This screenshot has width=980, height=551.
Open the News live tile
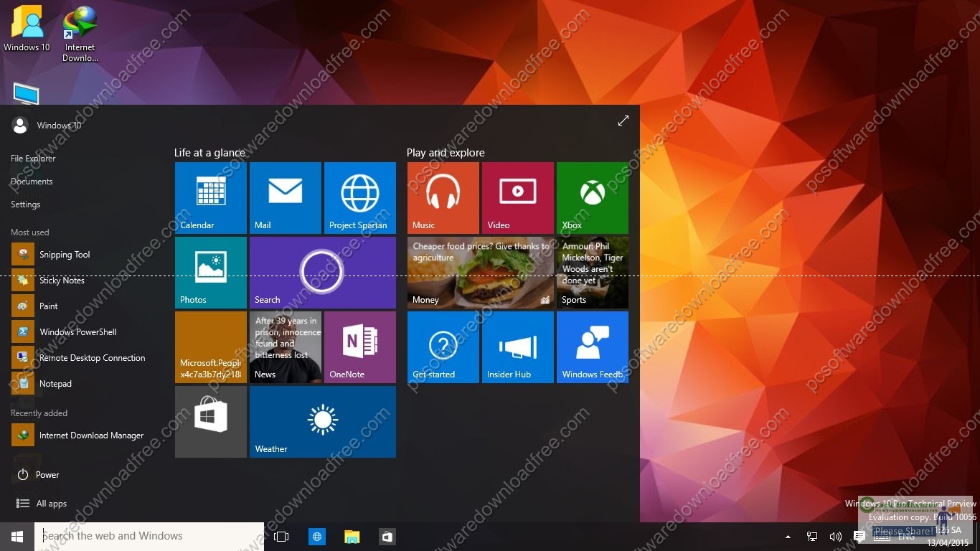click(x=286, y=347)
